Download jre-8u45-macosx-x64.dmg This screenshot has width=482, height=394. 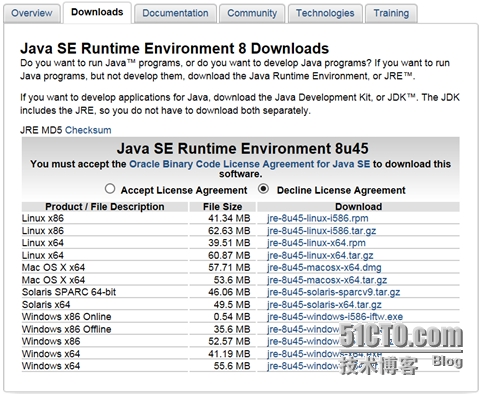(x=324, y=267)
